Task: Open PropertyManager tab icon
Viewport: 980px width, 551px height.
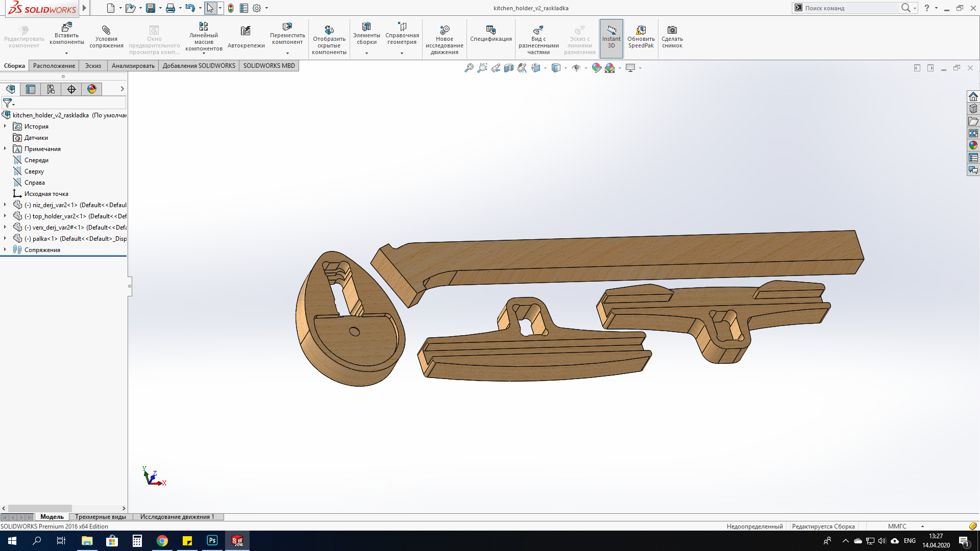Action: coord(31,89)
